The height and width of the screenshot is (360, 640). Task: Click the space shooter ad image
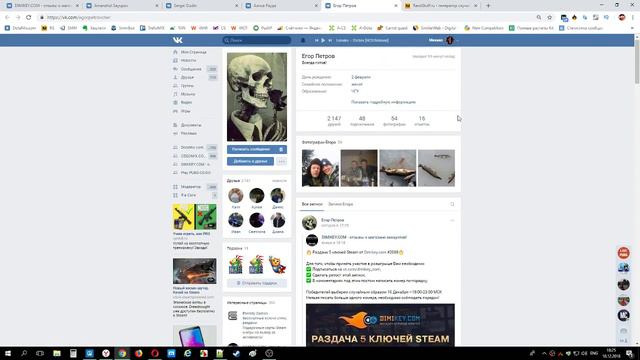(195, 271)
